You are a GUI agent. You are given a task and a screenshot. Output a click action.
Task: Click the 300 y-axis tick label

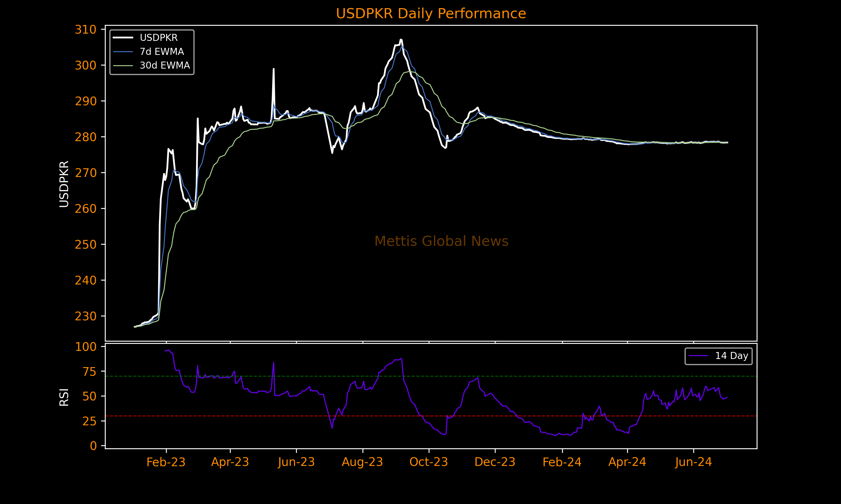tap(86, 65)
